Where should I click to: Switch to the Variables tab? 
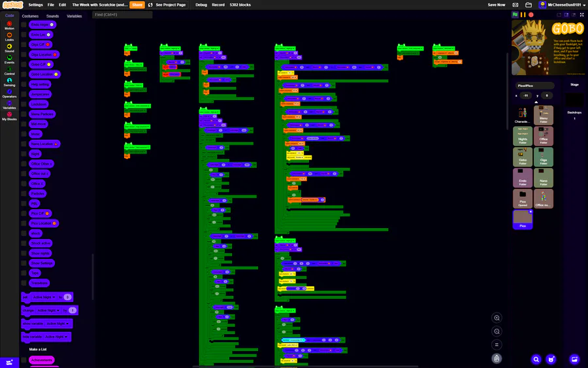click(74, 16)
